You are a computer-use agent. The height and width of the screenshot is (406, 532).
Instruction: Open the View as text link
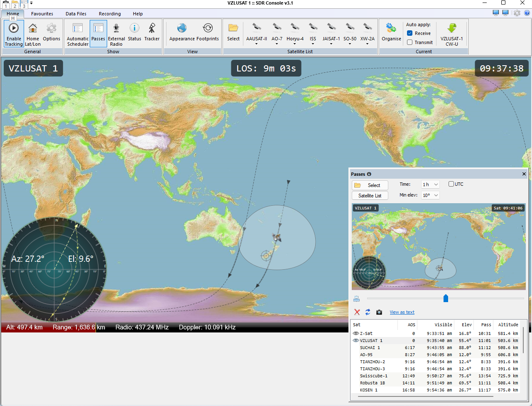(402, 312)
